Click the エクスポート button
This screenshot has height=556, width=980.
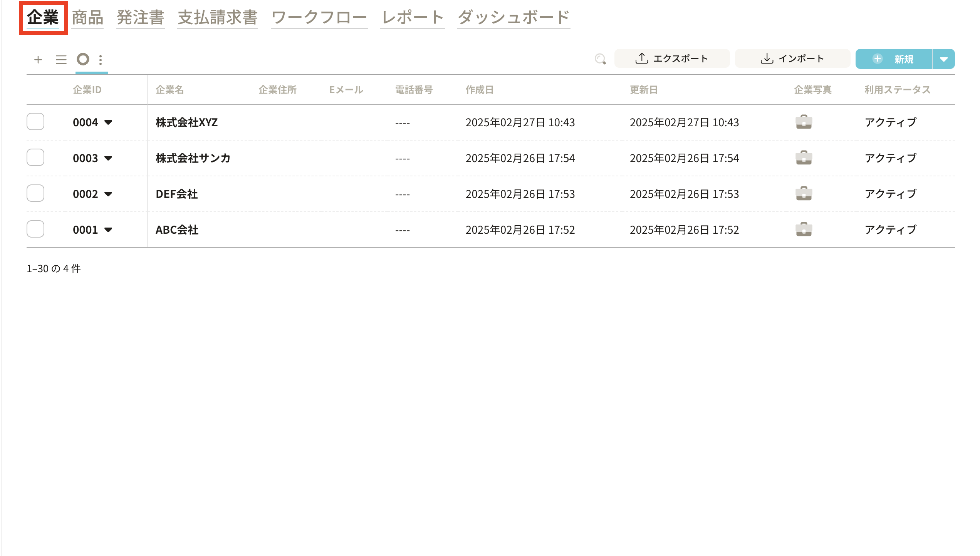[672, 59]
